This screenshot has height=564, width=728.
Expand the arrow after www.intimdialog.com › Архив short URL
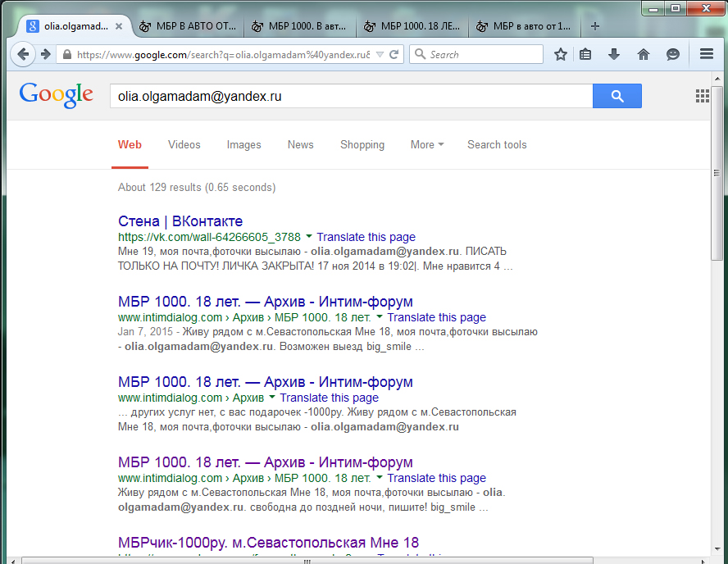(272, 398)
